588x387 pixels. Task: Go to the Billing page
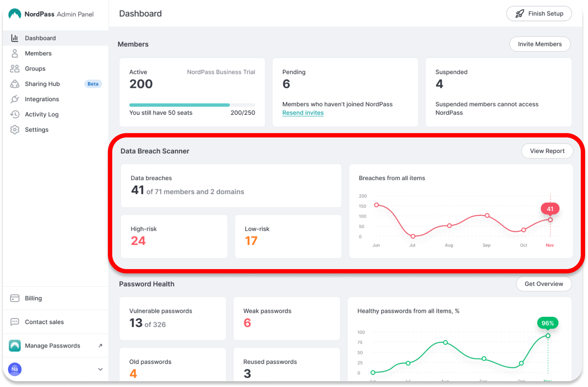click(56, 298)
